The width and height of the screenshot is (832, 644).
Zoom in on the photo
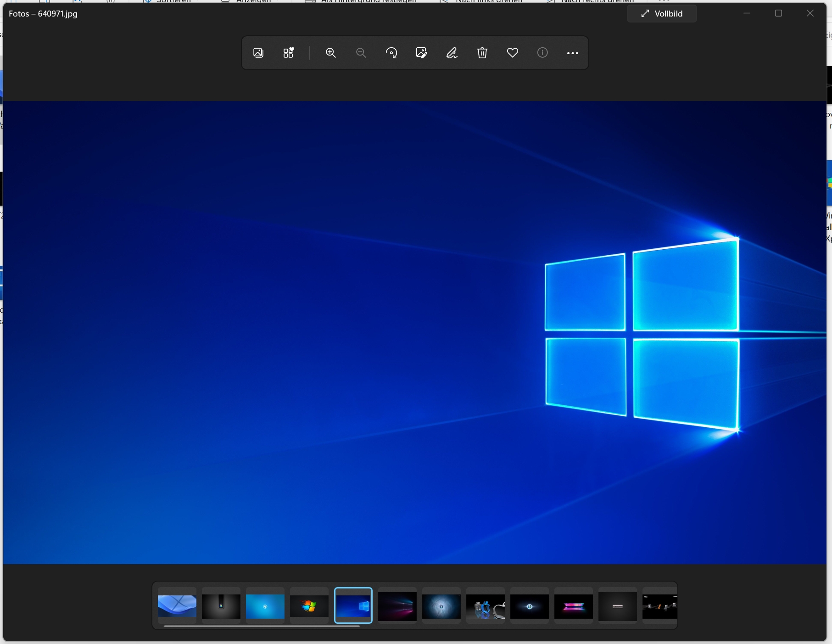[331, 53]
